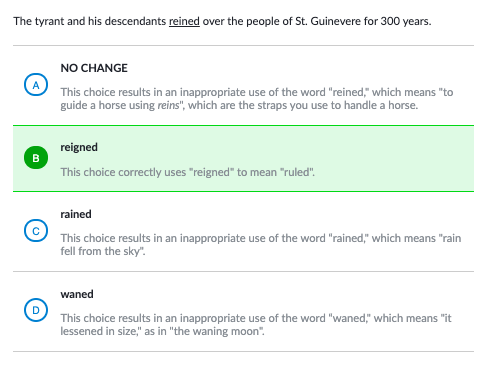Viewport: 485px width, 368px height.
Task: Click the question sentence about the tyrant
Action: 222,21
